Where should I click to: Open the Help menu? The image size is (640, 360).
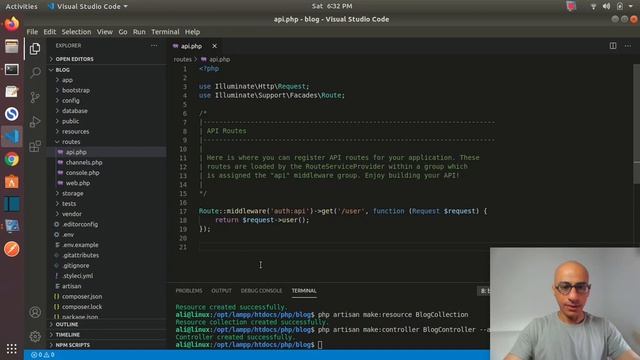tap(192, 32)
